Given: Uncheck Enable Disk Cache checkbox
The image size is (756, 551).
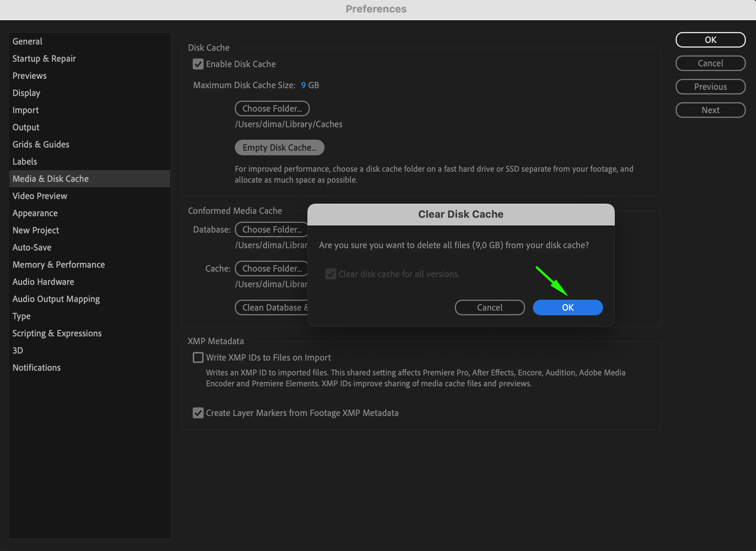Looking at the screenshot, I should pos(198,64).
